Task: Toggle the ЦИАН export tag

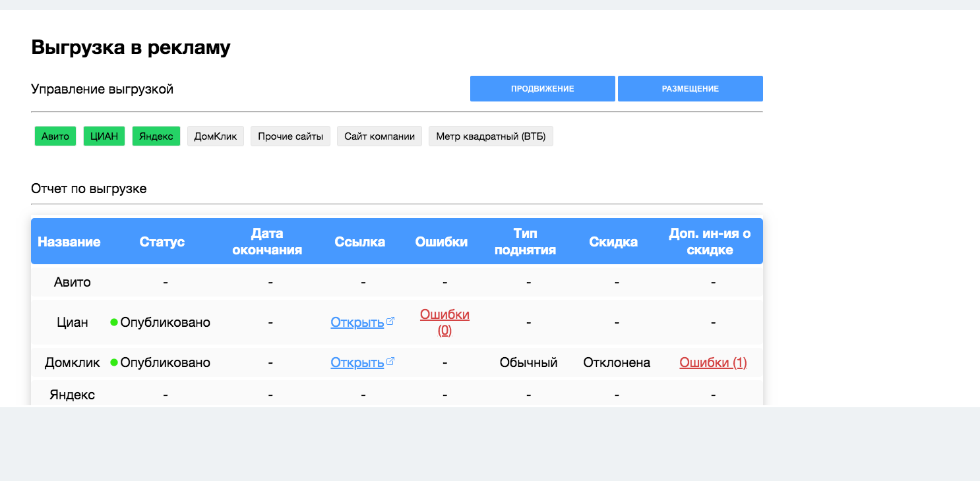Action: tap(104, 136)
